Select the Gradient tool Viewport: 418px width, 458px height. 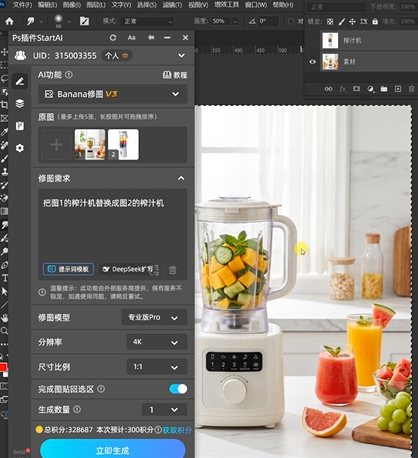(4, 211)
